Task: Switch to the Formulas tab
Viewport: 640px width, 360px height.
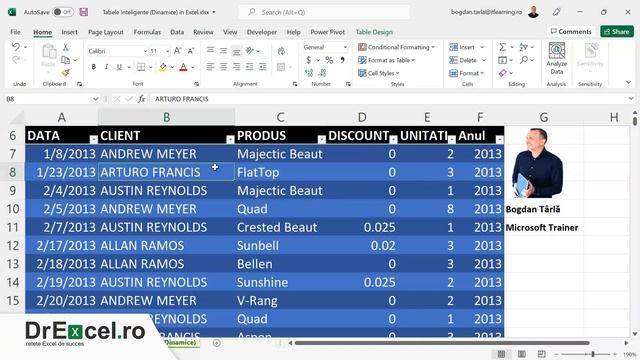Action: coord(147,32)
